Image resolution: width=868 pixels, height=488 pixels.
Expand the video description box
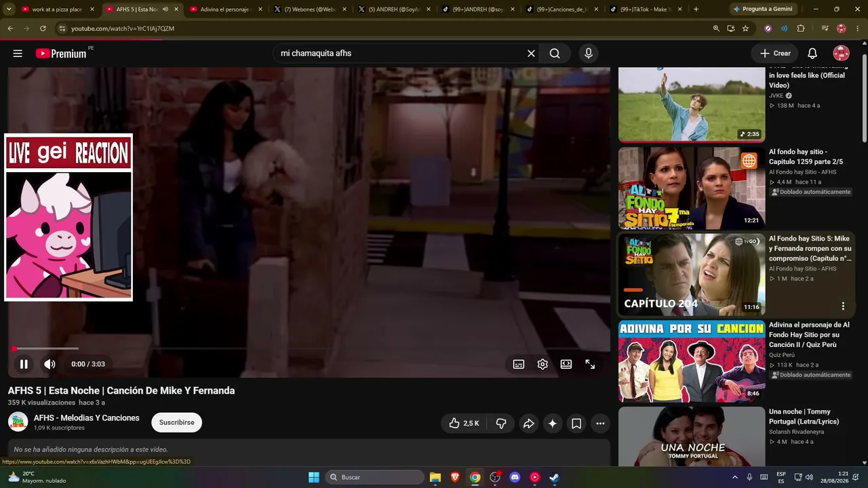click(x=309, y=451)
